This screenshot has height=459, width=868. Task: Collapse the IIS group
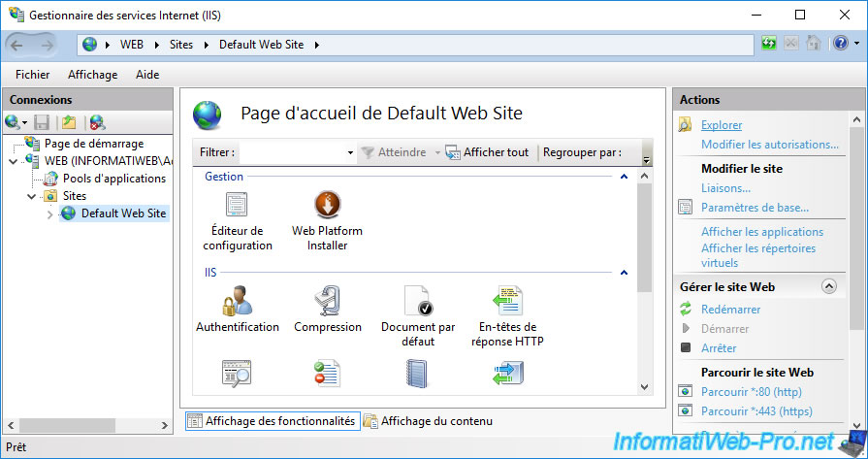624,273
